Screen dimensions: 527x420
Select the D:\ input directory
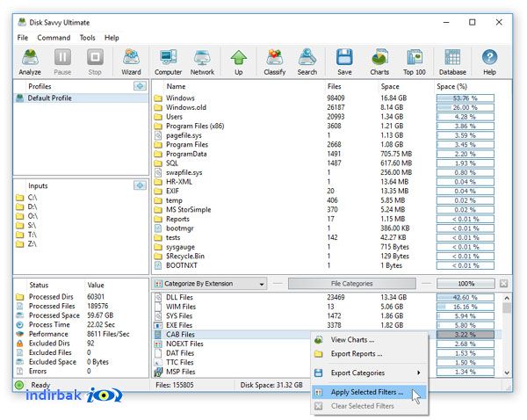click(81, 206)
